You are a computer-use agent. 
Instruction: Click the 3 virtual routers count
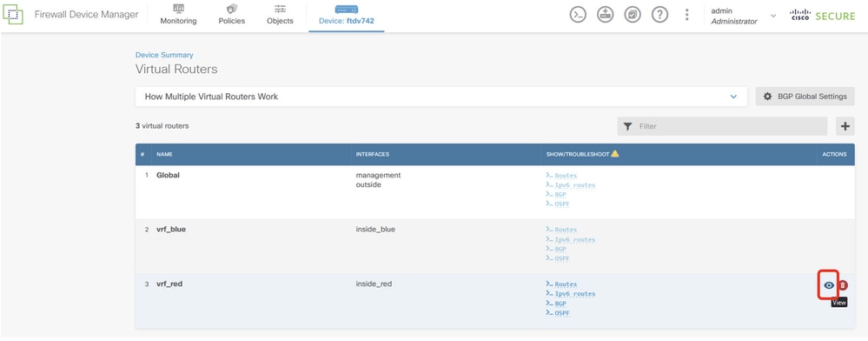[x=162, y=126]
